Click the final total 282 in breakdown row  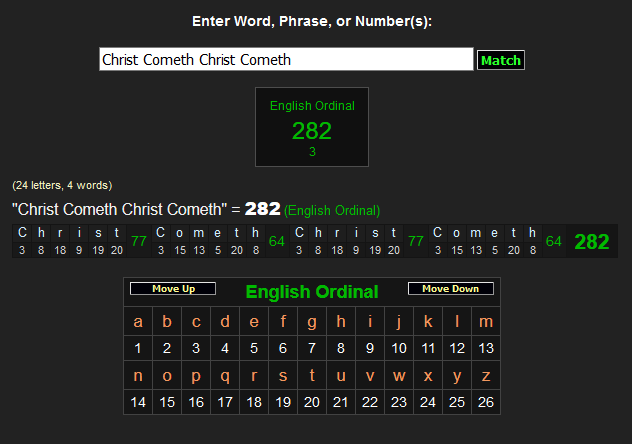pyautogui.click(x=591, y=242)
